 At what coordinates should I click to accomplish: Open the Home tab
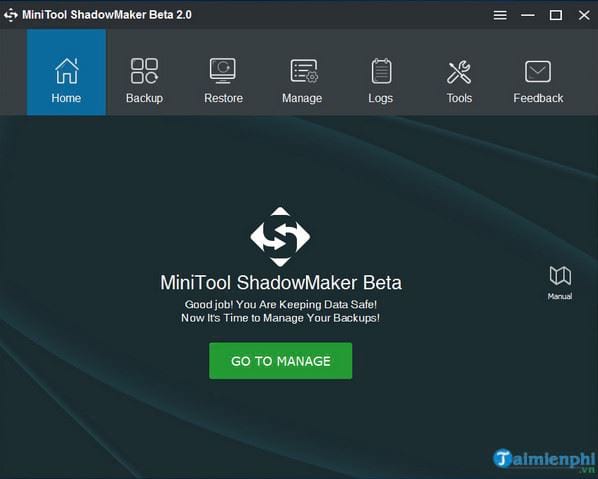click(x=66, y=72)
